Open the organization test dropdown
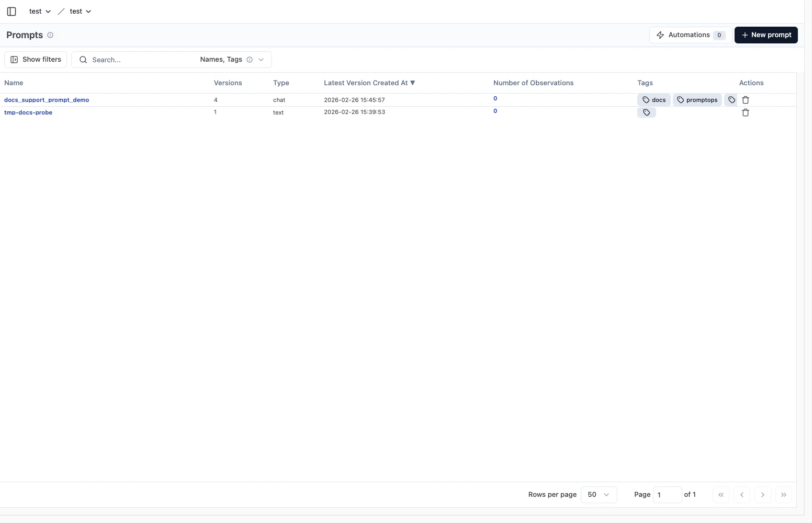The height and width of the screenshot is (523, 812). coord(39,11)
